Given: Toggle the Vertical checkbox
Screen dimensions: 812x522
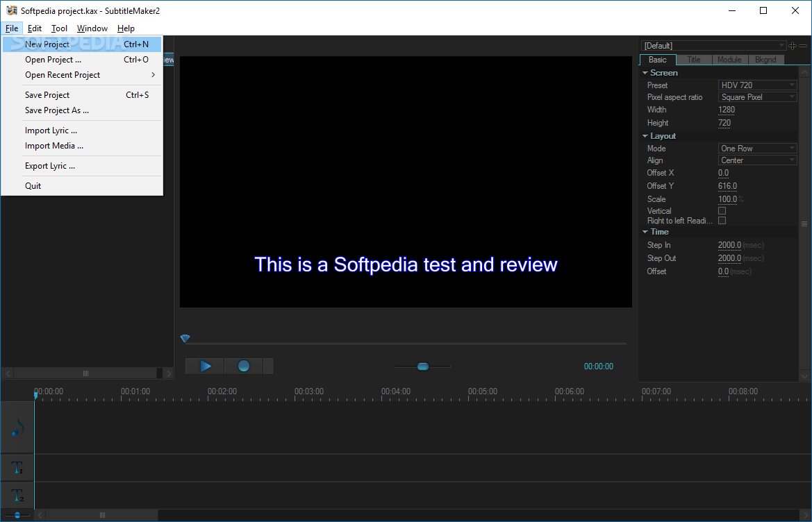Looking at the screenshot, I should tap(722, 210).
